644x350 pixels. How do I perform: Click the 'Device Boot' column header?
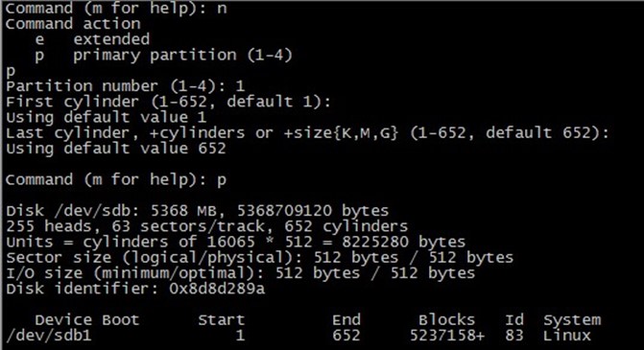[87, 320]
